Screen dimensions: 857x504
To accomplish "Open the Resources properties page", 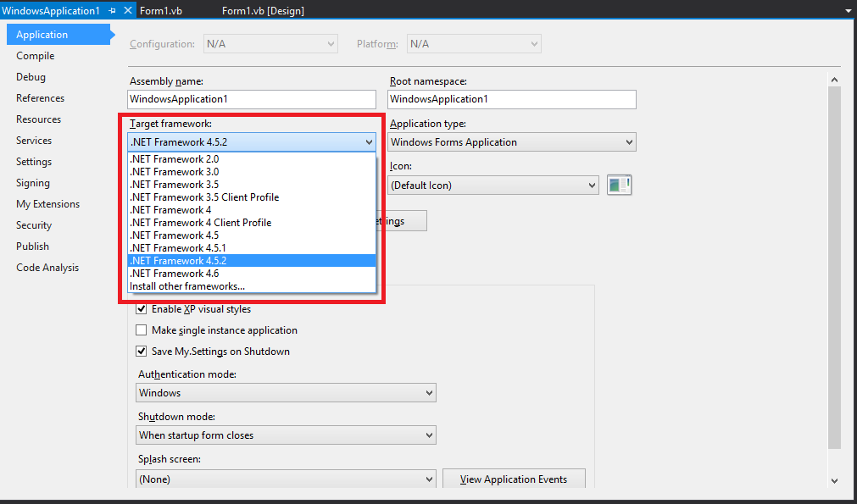I will pyautogui.click(x=38, y=119).
